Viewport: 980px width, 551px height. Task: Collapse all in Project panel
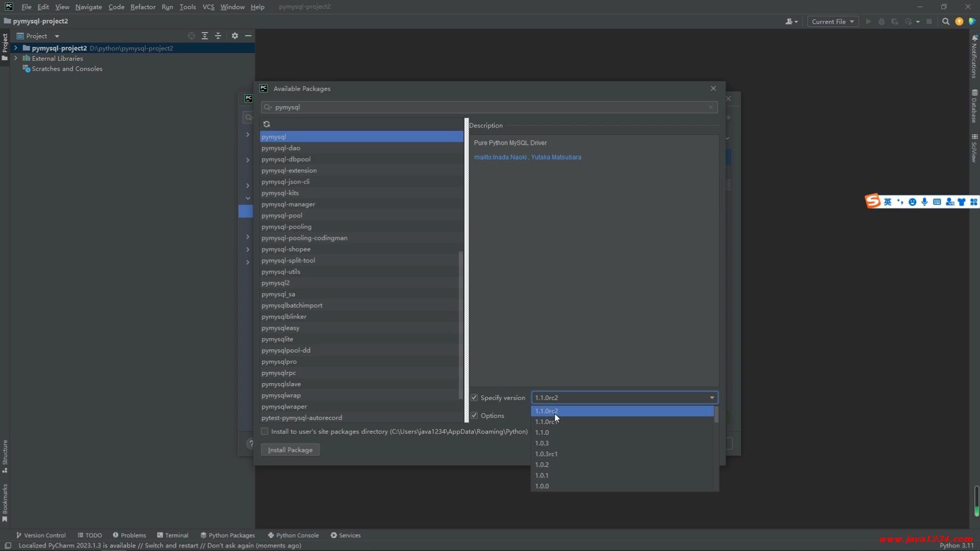(218, 36)
